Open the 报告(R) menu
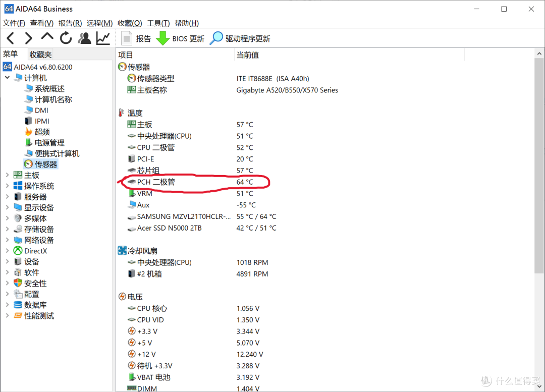 click(x=70, y=23)
